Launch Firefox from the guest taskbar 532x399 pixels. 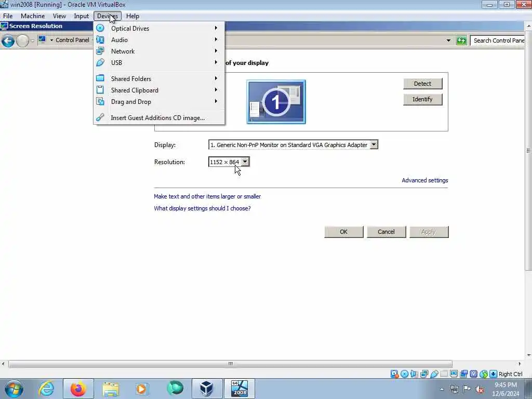point(78,389)
